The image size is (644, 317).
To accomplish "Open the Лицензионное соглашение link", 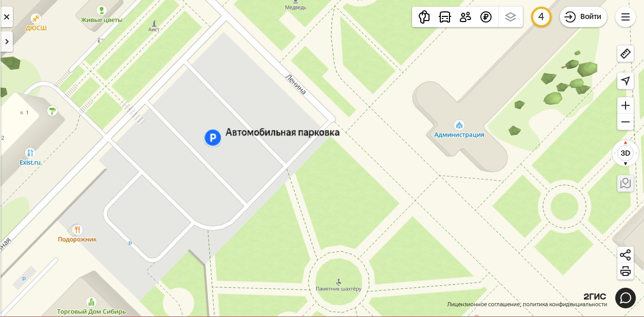I will point(483,304).
